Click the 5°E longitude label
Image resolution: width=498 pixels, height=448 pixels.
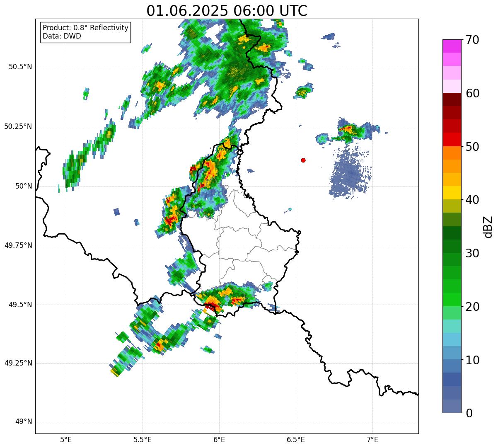tap(66, 439)
